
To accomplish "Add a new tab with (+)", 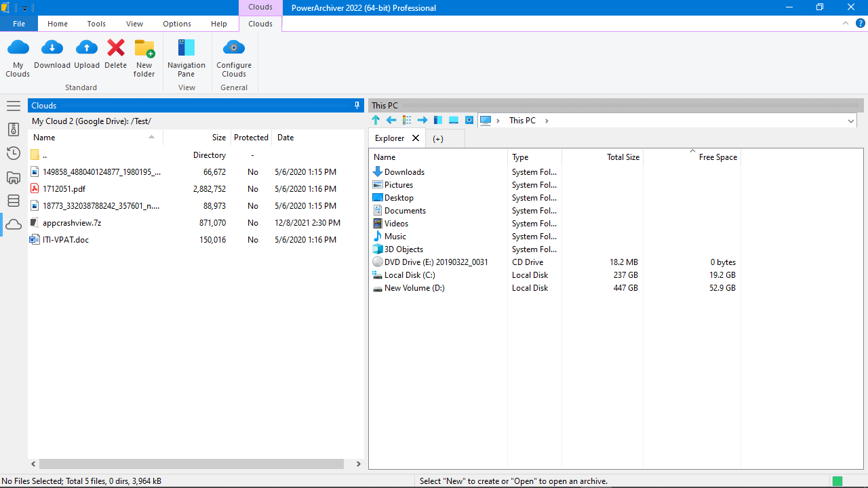I will 438,139.
